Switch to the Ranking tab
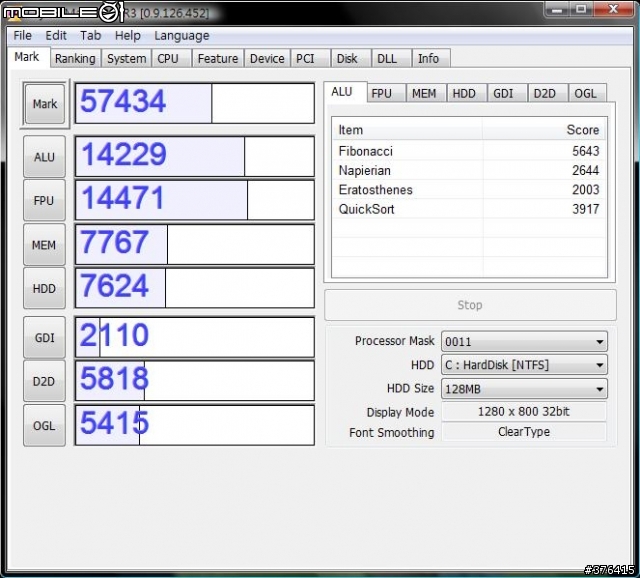The width and height of the screenshot is (640, 578). pyautogui.click(x=75, y=59)
